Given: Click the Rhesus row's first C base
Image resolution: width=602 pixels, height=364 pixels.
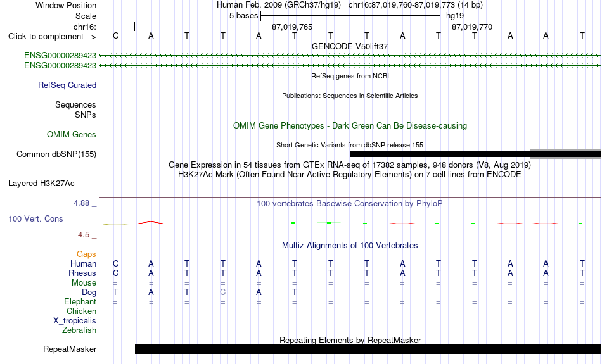Looking at the screenshot, I should click(115, 273).
